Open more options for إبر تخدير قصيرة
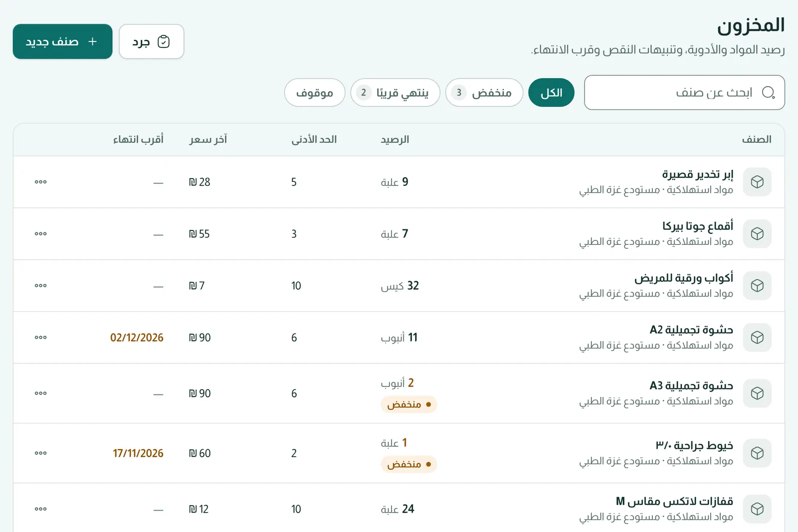Image resolution: width=798 pixels, height=532 pixels. 41,182
